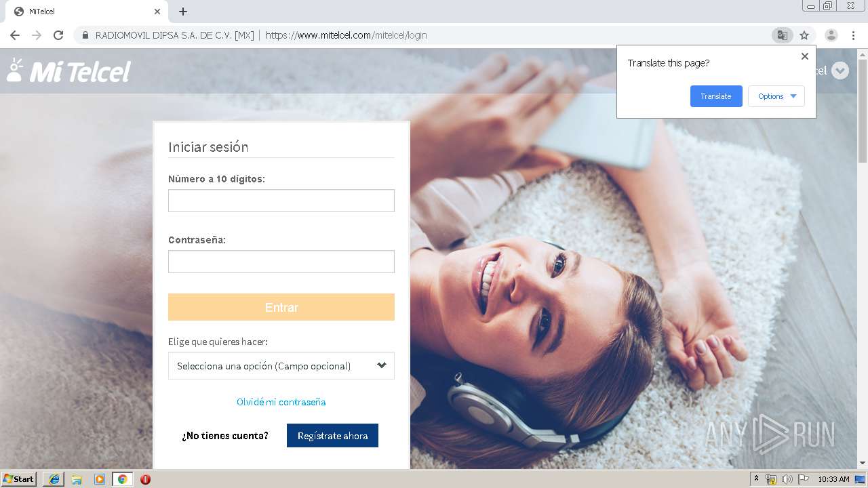
Task: Open the Chrome profile avatar icon
Action: pos(831,35)
